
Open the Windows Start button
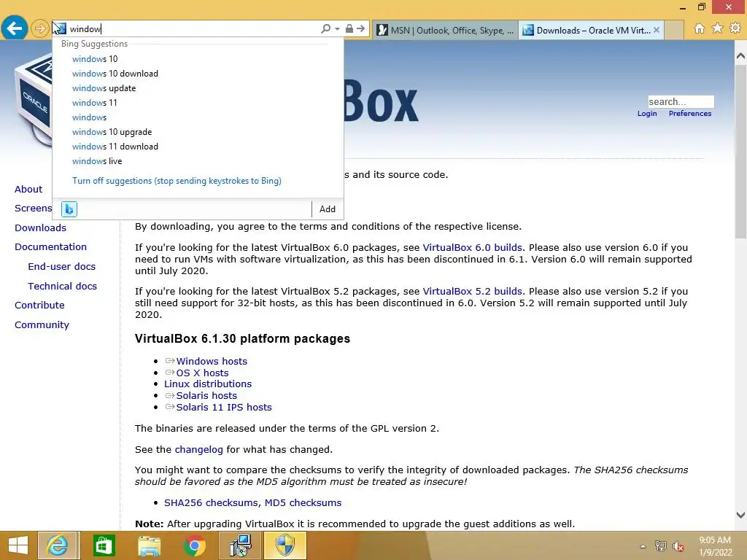click(x=18, y=545)
